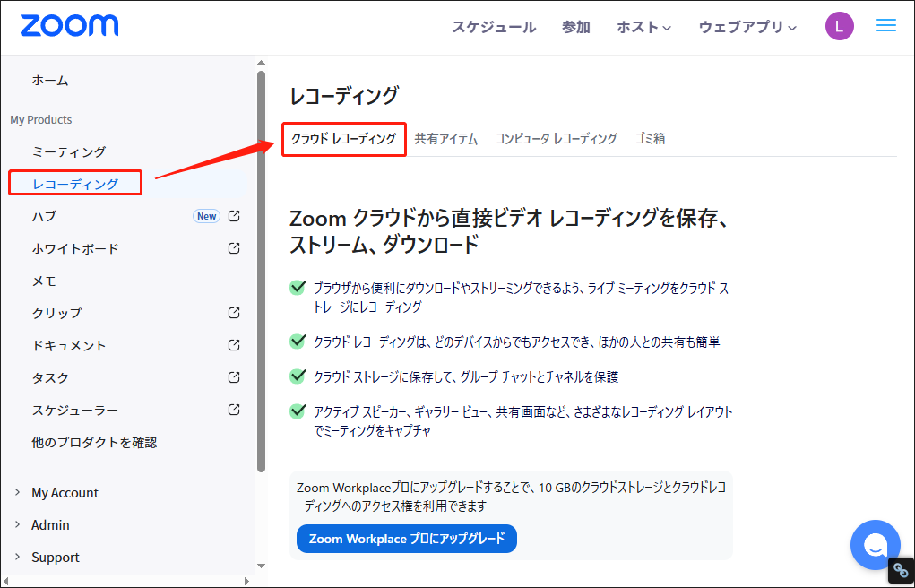Click the profile avatar icon
Viewport: 915px width, 588px height.
pyautogui.click(x=839, y=26)
